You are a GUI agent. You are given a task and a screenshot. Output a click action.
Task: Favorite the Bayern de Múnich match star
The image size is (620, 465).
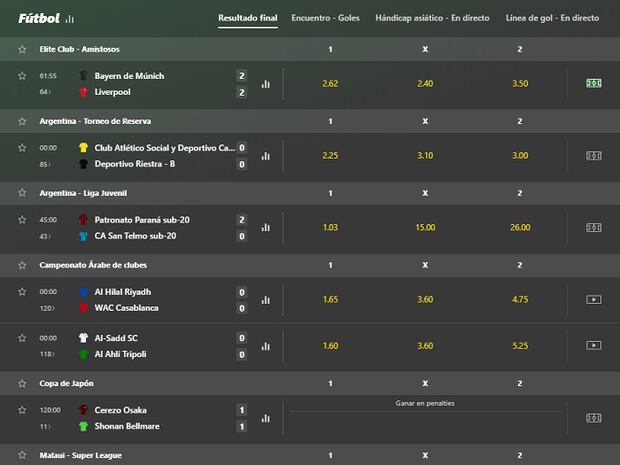click(x=21, y=76)
